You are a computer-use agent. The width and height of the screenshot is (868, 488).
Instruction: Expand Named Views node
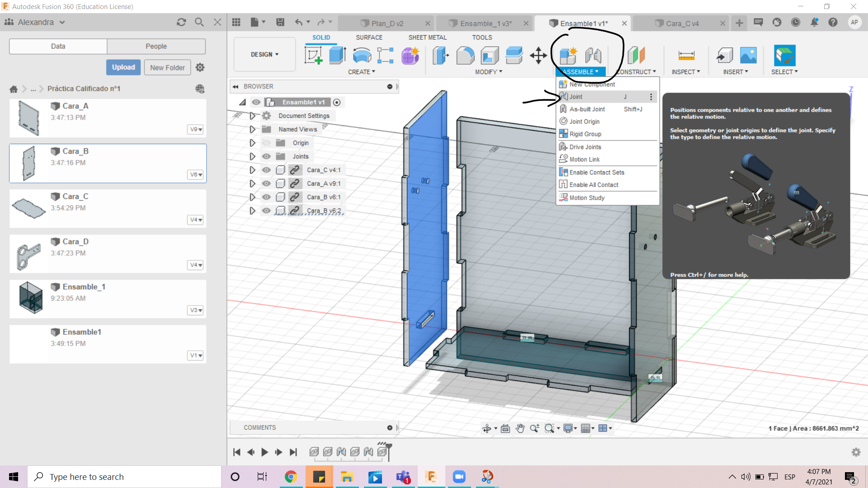(252, 129)
